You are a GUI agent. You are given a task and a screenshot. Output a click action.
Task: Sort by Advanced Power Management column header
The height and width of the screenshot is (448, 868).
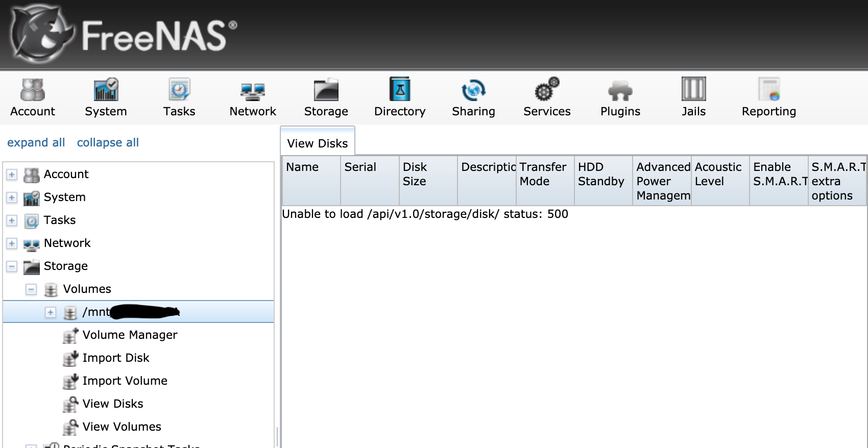click(x=662, y=181)
